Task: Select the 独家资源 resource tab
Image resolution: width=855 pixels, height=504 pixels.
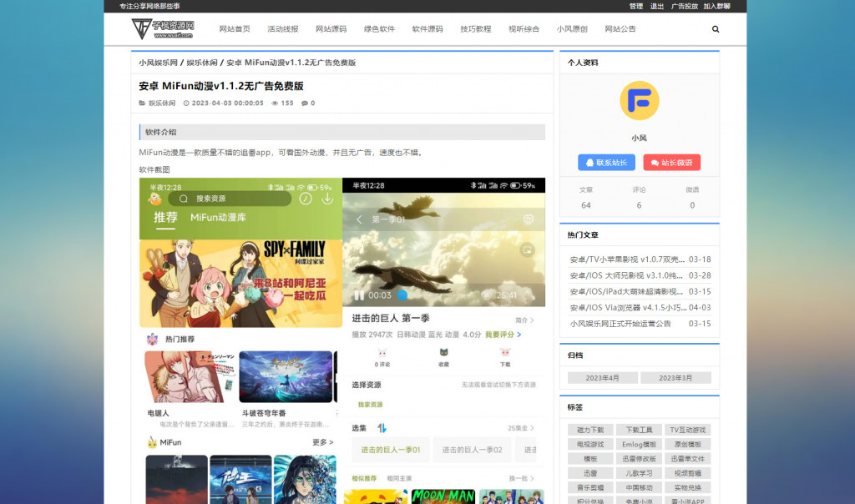Action: coord(370,403)
